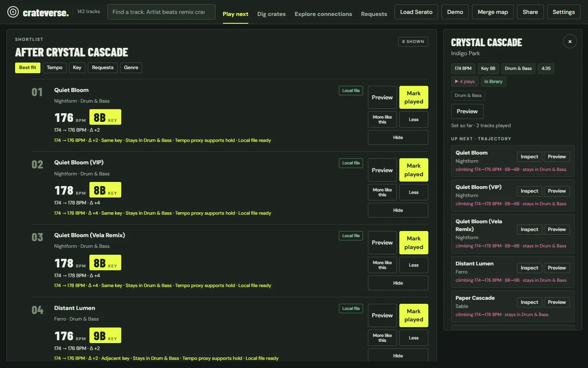Go to the Requests tab in header
Screen dimensions: 588x368
[x=374, y=14]
